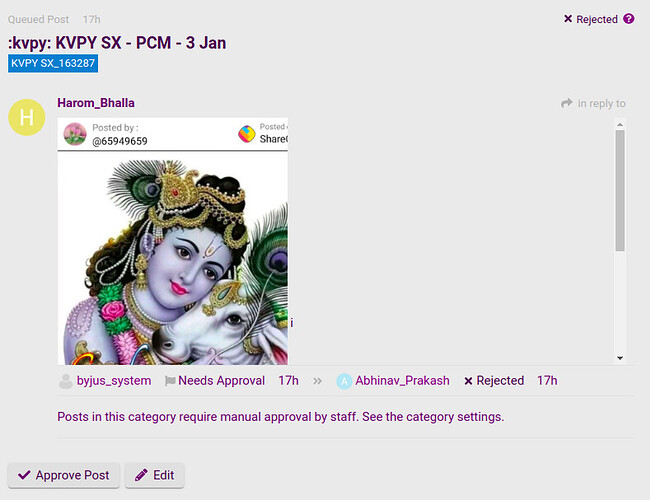Screen dimensions: 650x500
Task: Click the Needs Approval status text
Action: coord(221,381)
